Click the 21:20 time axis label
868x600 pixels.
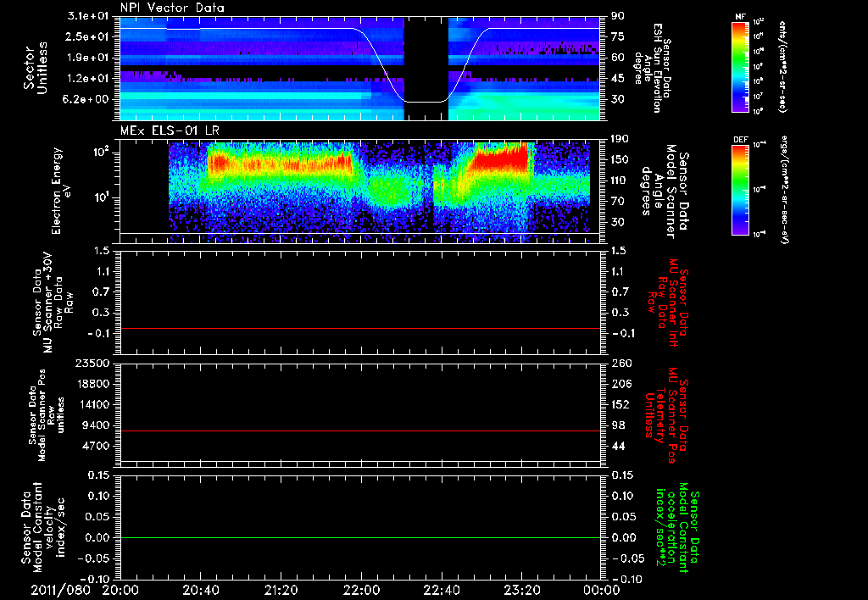click(281, 590)
